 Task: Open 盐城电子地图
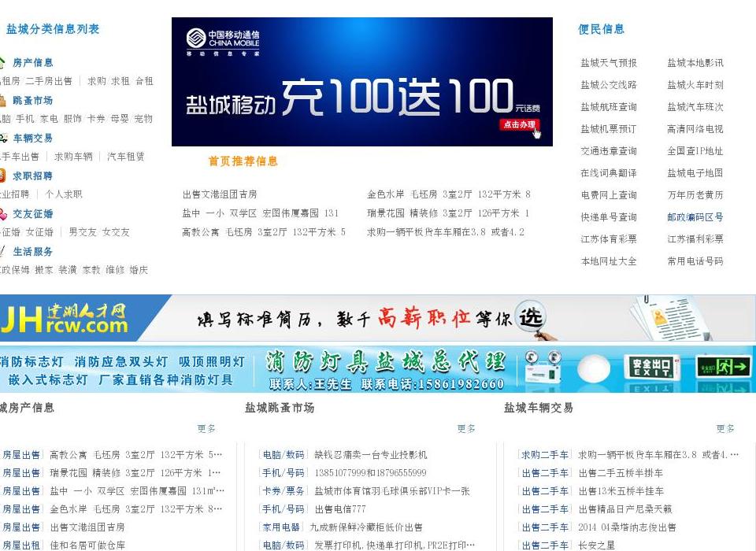click(695, 173)
